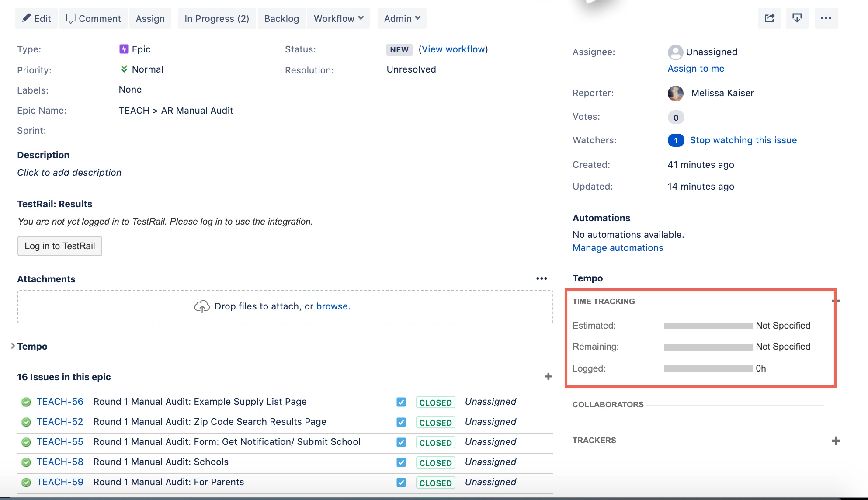Open the Attachments options ellipsis menu
This screenshot has height=500, width=868.
pos(542,279)
